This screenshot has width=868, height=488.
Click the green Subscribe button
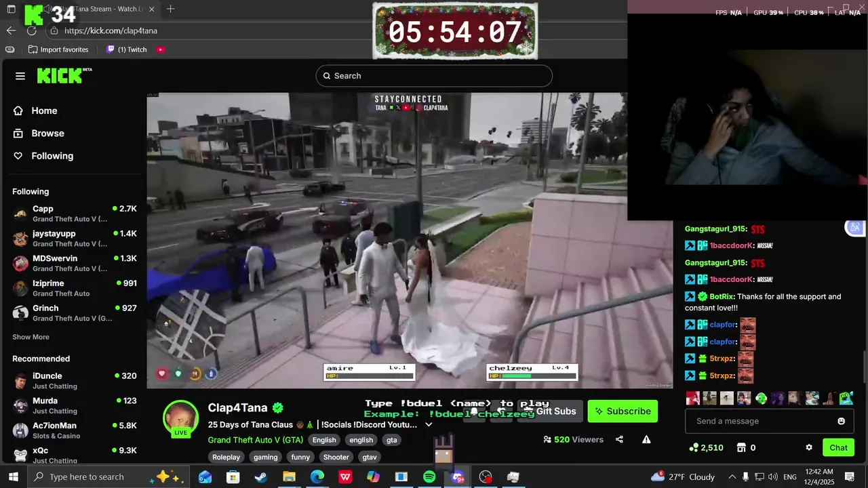623,411
